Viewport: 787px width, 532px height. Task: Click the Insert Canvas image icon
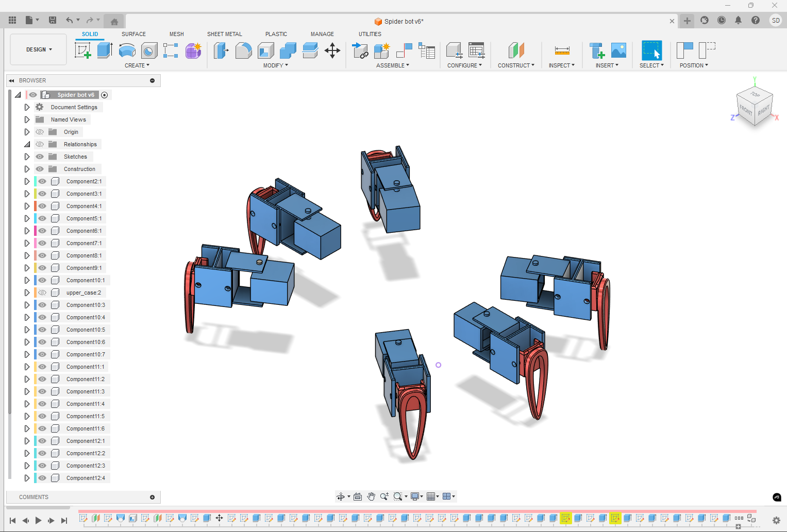pyautogui.click(x=618, y=50)
